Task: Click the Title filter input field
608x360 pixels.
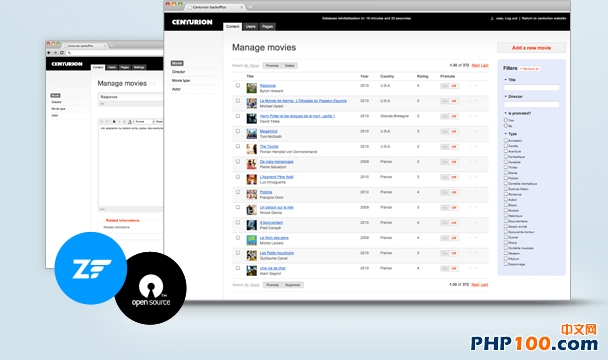Action: coord(532,87)
